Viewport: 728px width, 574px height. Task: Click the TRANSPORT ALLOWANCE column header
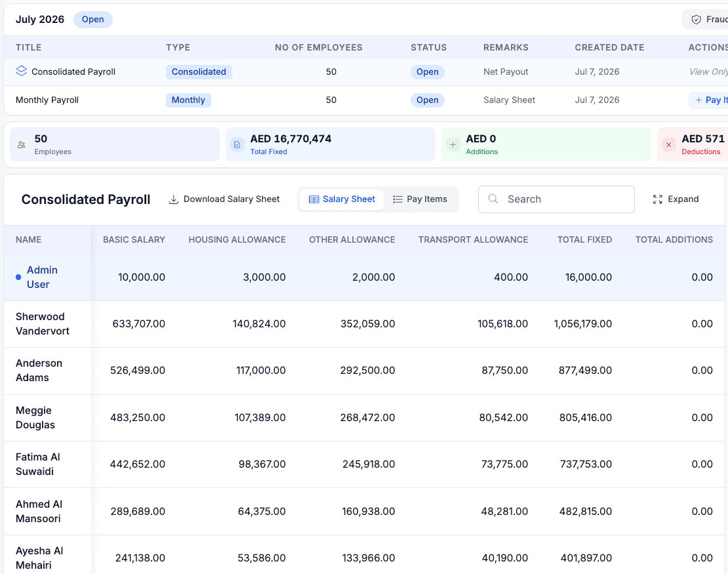pos(473,239)
